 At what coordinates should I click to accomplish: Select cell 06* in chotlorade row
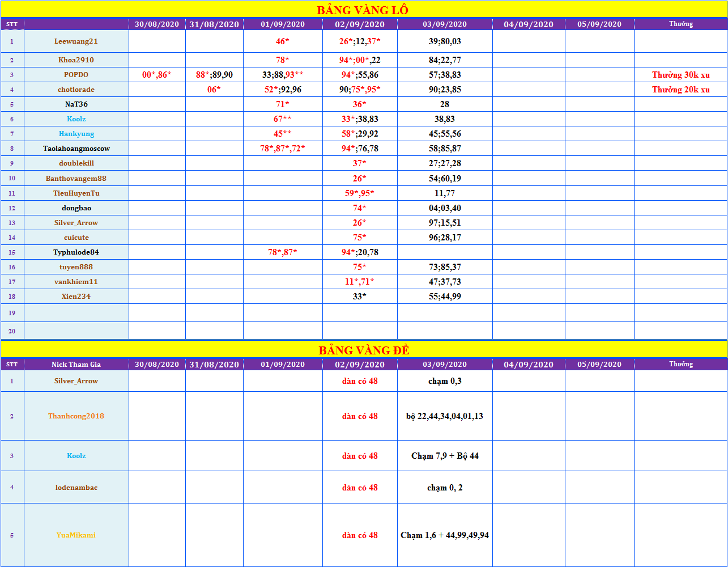coord(214,90)
